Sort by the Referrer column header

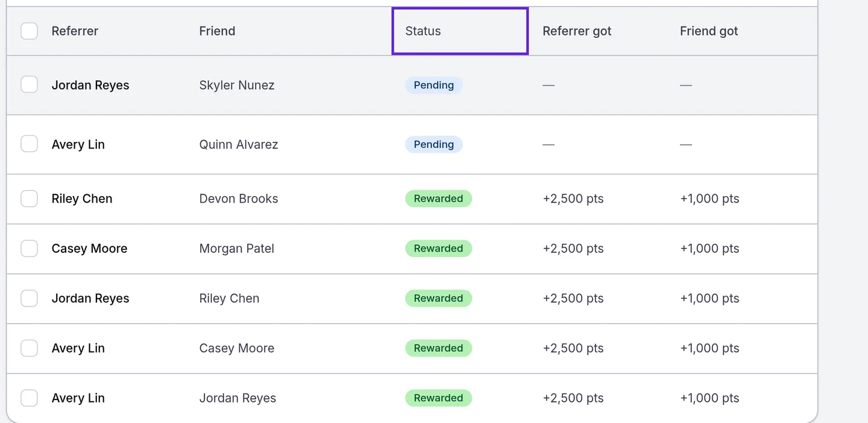(x=75, y=31)
